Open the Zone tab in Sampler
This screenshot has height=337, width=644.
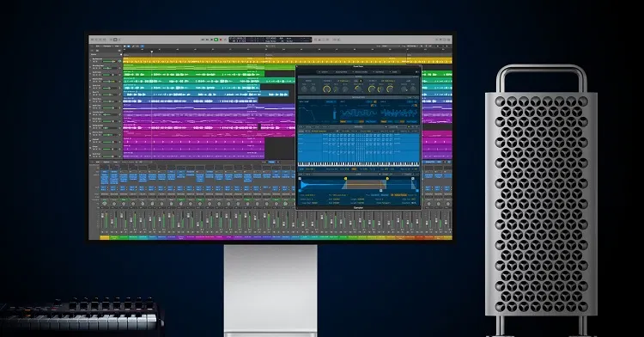pyautogui.click(x=393, y=72)
